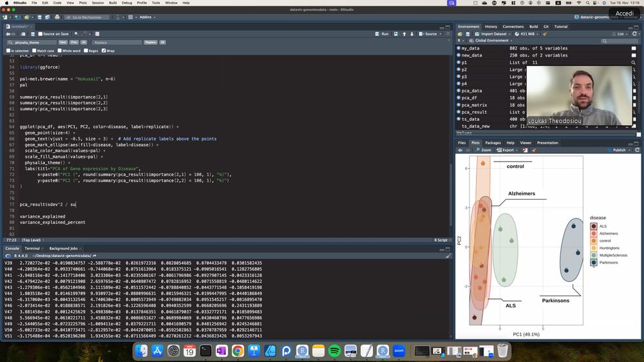
Task: Click the Zoom plot magnifier button
Action: [x=484, y=149]
